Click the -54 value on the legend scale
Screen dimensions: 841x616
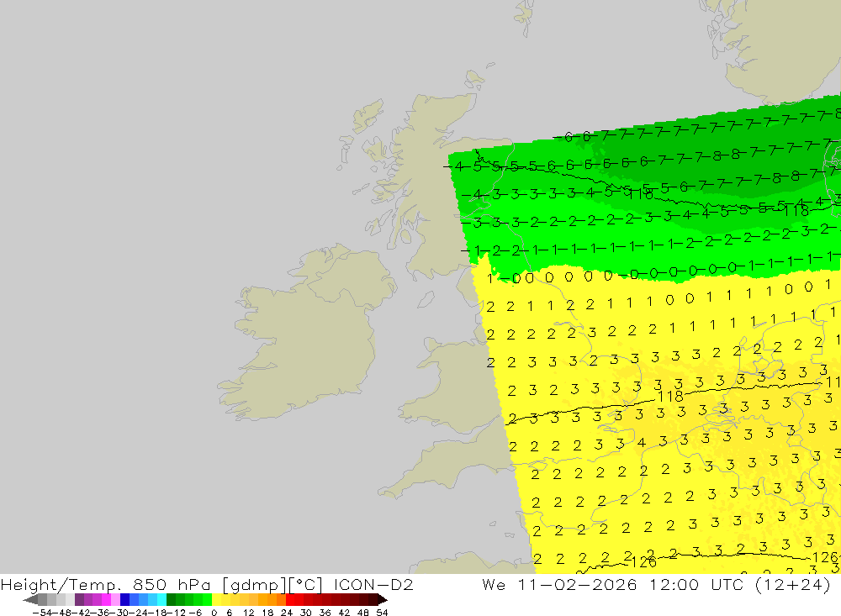click(x=42, y=613)
